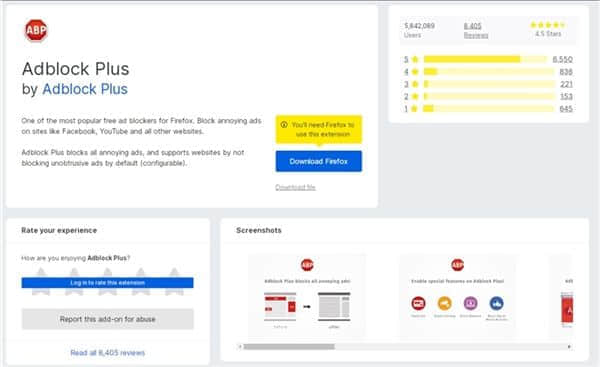Open the partially visible third screenshot
This screenshot has width=600, height=367.
[562, 297]
